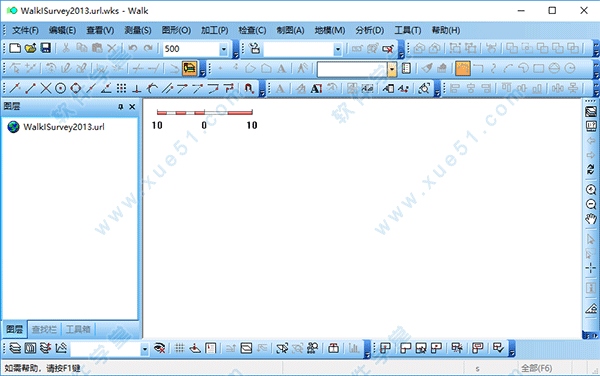The width and height of the screenshot is (600, 376).
Task: Expand the scale dropdown showing 500
Action: coord(223,49)
